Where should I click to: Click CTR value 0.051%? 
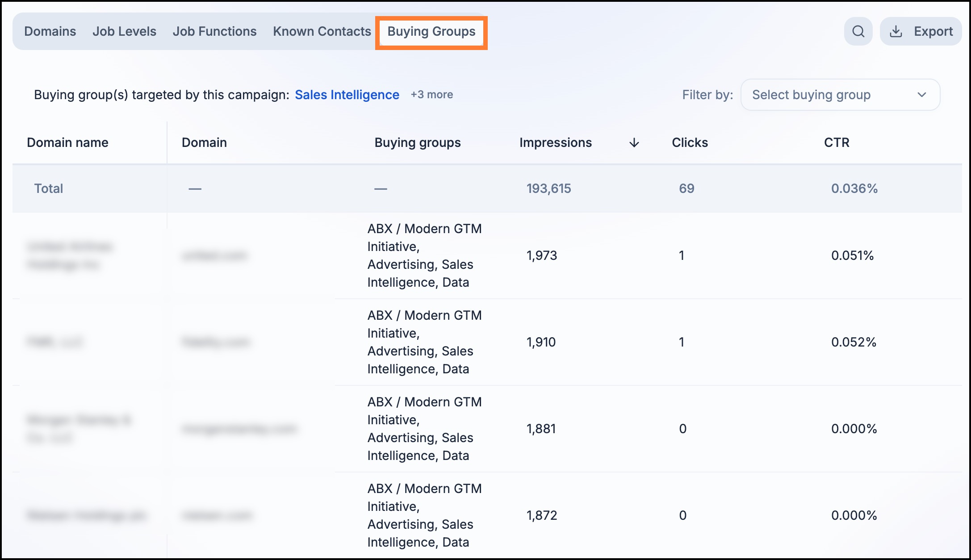852,255
